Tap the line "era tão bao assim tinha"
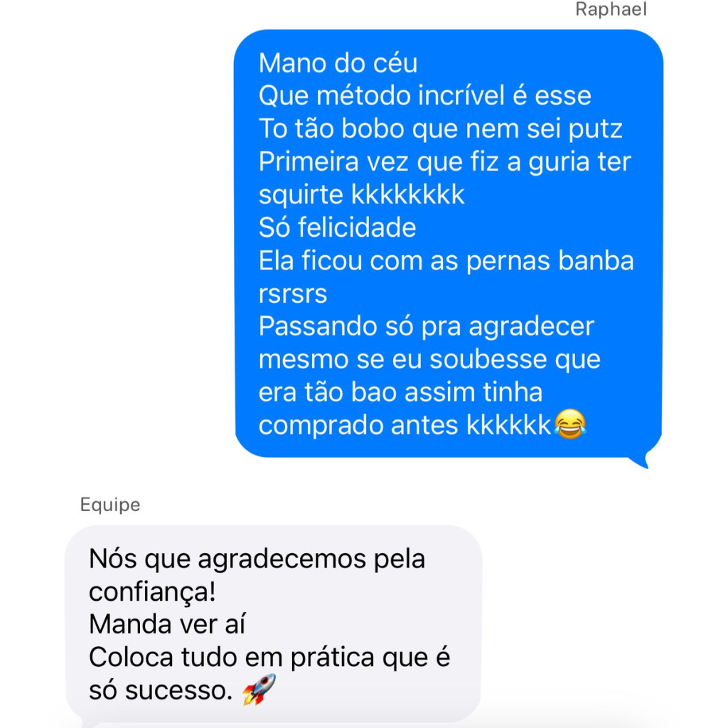The height and width of the screenshot is (728, 728). click(400, 392)
